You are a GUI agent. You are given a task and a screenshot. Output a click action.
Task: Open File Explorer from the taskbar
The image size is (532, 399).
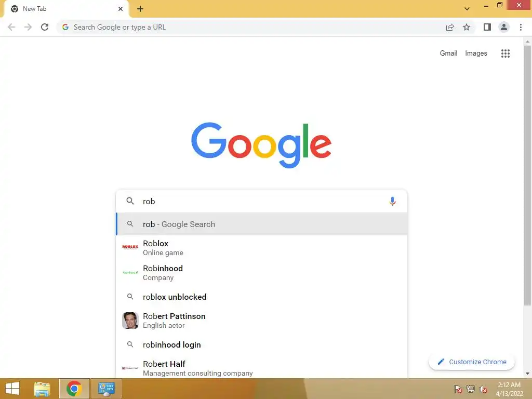[42, 389]
